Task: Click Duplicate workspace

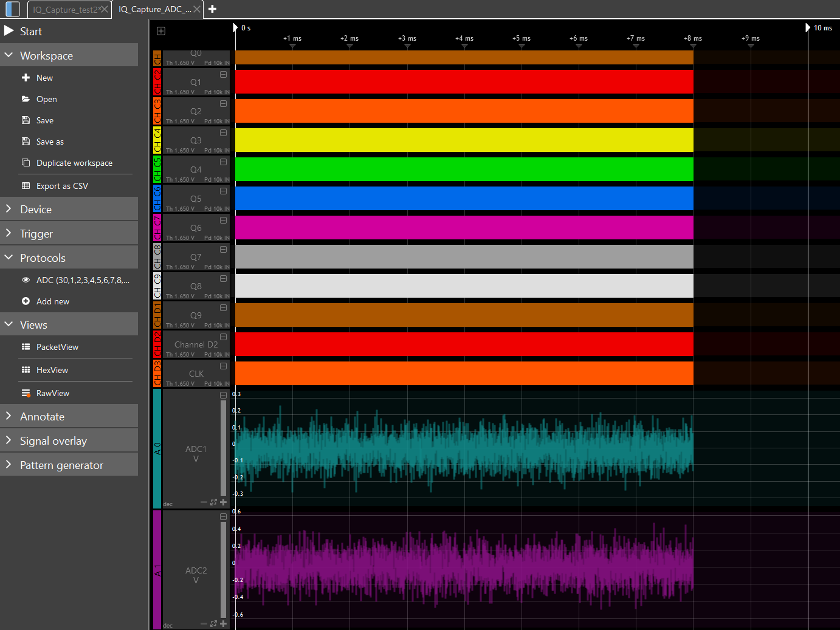Action: point(74,163)
